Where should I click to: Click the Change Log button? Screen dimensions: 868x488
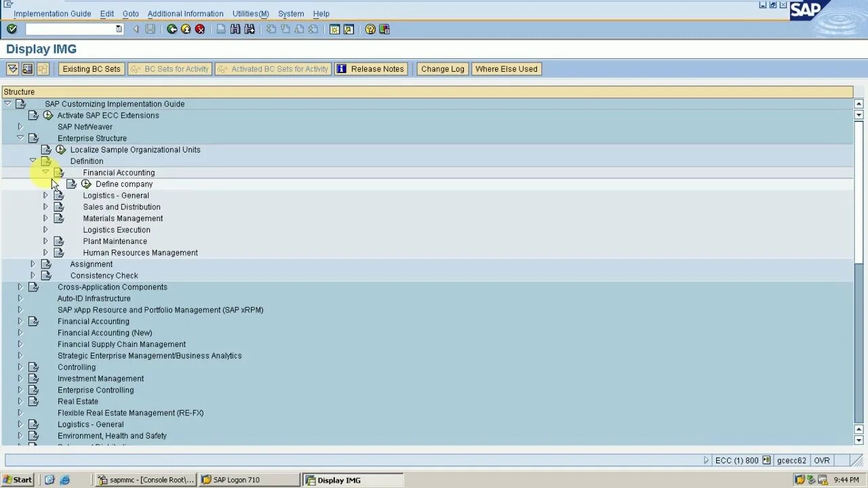click(443, 68)
